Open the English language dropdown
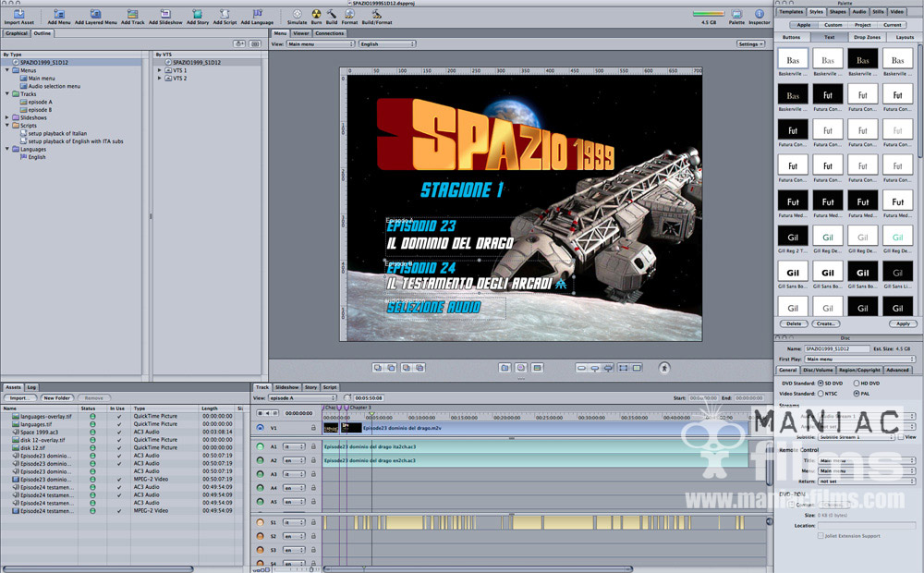 386,44
